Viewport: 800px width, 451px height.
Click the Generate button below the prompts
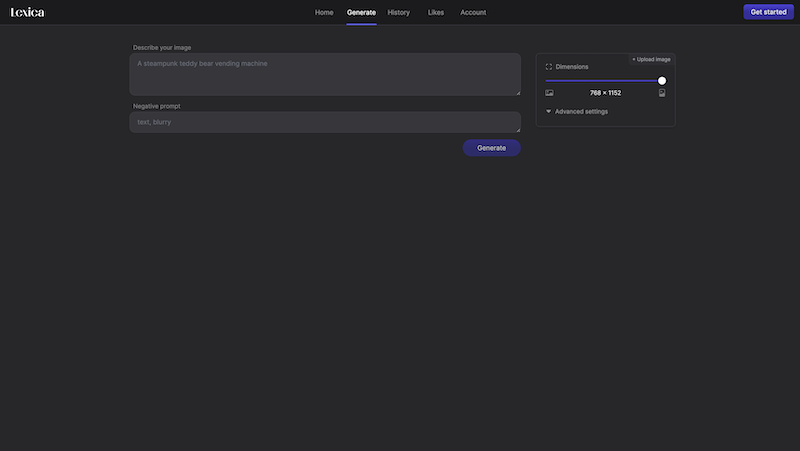tap(491, 148)
